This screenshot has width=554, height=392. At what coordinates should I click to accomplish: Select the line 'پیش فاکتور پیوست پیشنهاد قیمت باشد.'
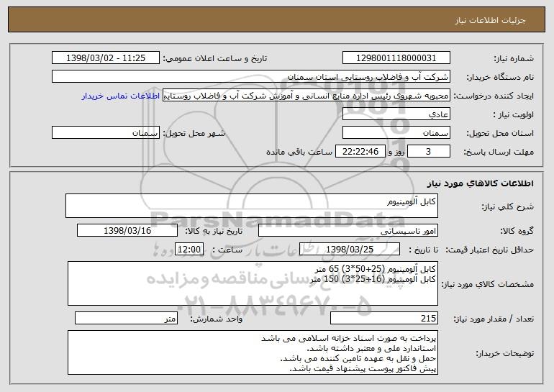point(363,368)
